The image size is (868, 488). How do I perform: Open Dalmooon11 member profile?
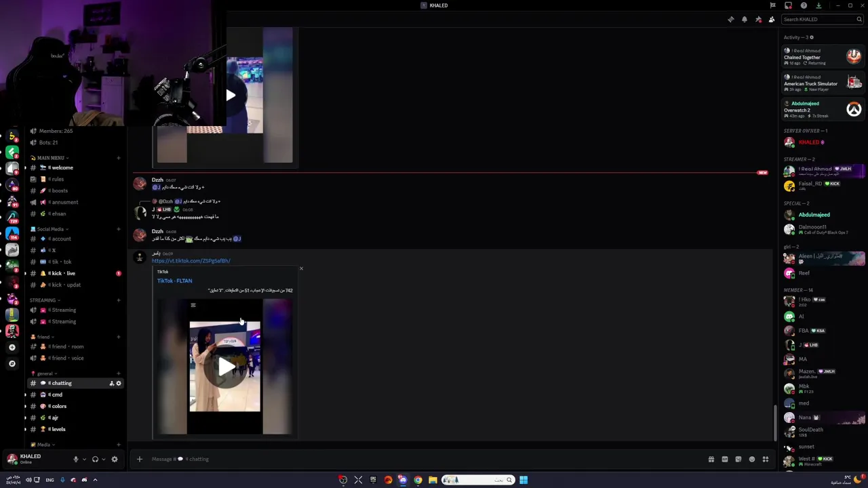pos(823,229)
